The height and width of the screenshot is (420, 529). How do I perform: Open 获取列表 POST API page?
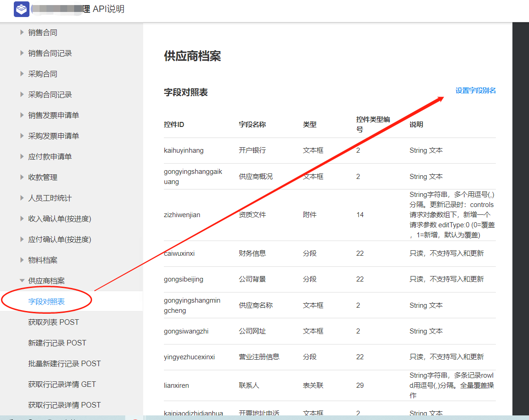click(x=53, y=322)
